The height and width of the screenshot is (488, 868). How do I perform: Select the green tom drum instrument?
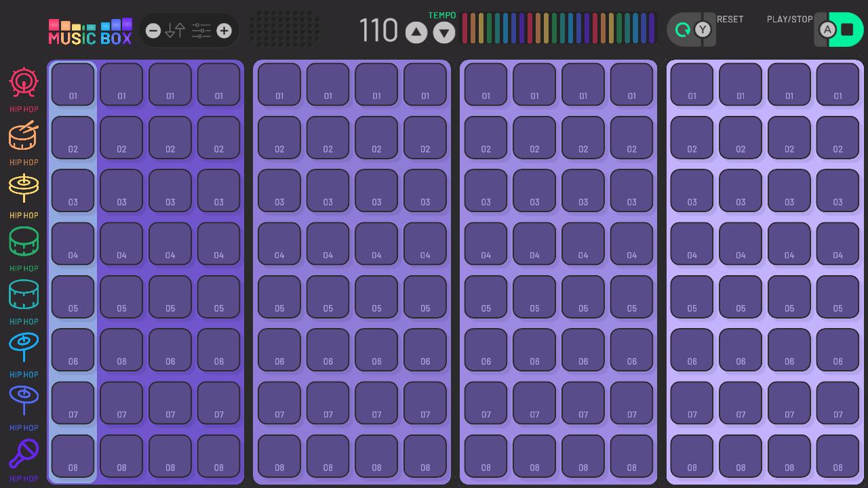pos(24,241)
